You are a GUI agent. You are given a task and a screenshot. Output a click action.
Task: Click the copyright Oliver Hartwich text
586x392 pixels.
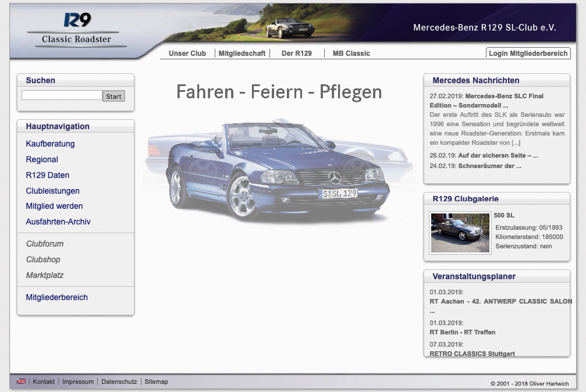click(x=530, y=383)
